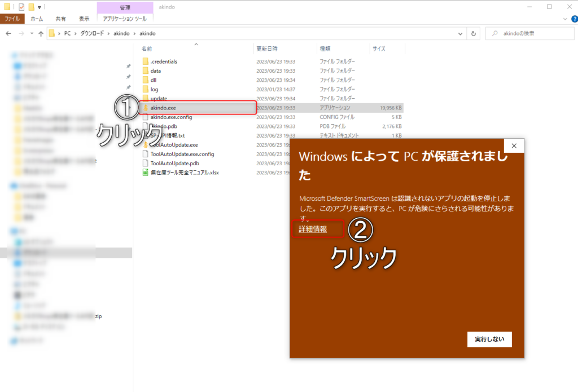This screenshot has height=392, width=578.
Task: Open Customize Quick Access Toolbar dropdown
Action: [x=40, y=7]
